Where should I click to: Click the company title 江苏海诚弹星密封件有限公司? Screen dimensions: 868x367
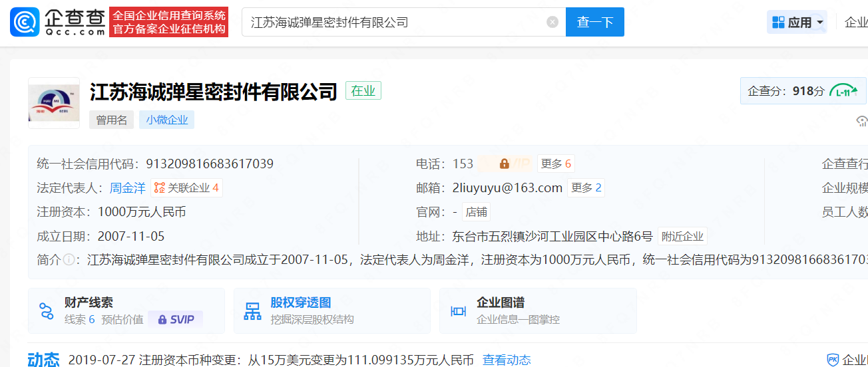point(214,91)
